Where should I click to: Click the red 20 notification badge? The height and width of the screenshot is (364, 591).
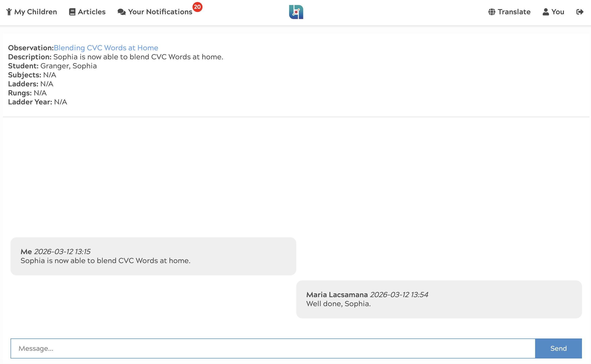coord(197,7)
